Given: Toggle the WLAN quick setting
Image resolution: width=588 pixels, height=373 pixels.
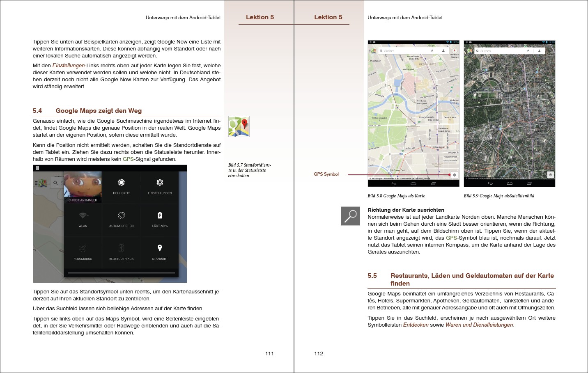Looking at the screenshot, I should 83,219.
